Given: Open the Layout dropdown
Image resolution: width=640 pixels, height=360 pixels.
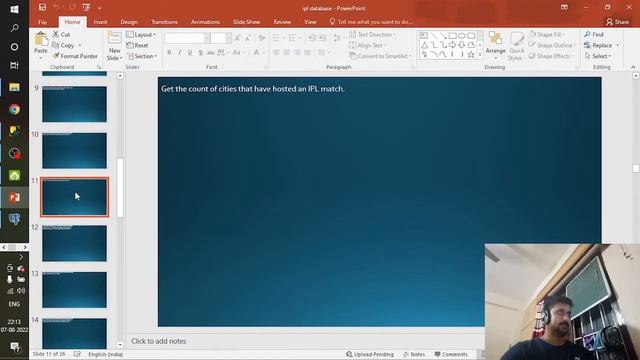Looking at the screenshot, I should coord(141,35).
